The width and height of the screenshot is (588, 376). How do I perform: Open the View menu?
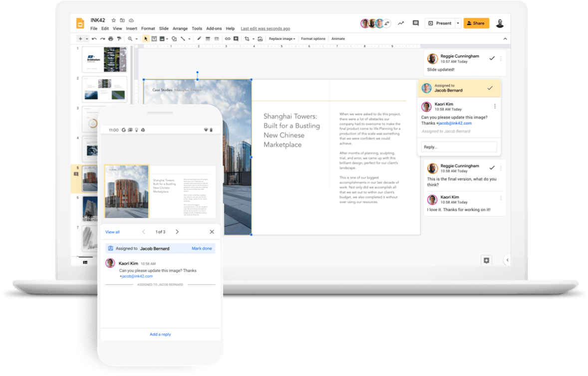pos(117,28)
